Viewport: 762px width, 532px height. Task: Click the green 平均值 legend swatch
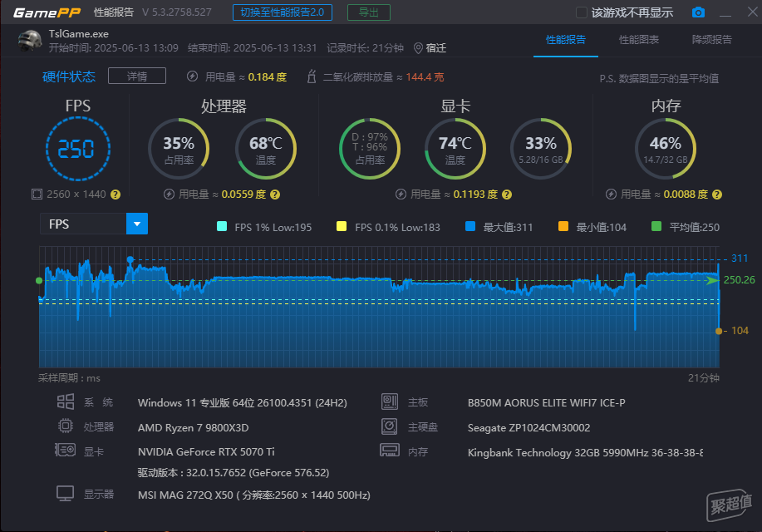pos(656,226)
